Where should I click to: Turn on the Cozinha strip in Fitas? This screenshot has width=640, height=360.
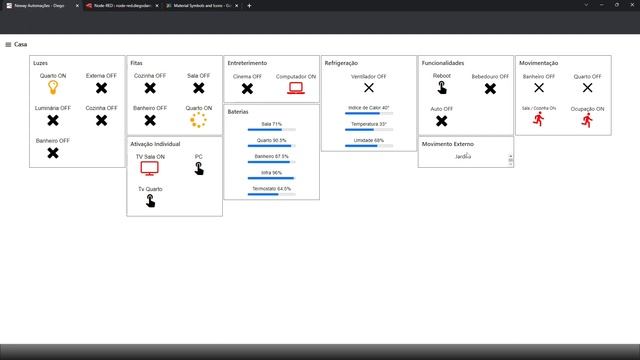point(150,88)
